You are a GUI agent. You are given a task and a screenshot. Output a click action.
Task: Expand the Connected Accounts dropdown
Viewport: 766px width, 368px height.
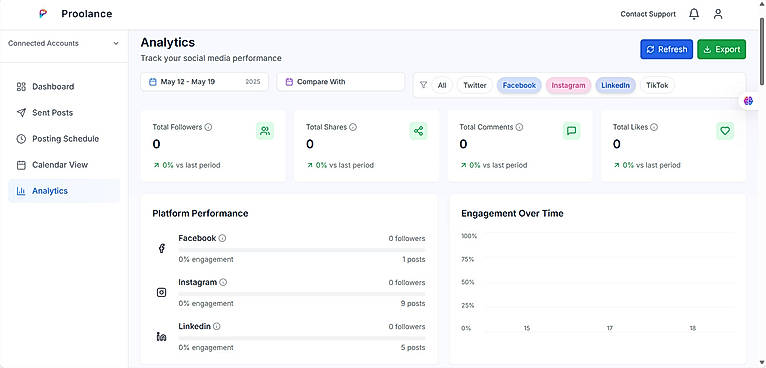click(x=64, y=43)
